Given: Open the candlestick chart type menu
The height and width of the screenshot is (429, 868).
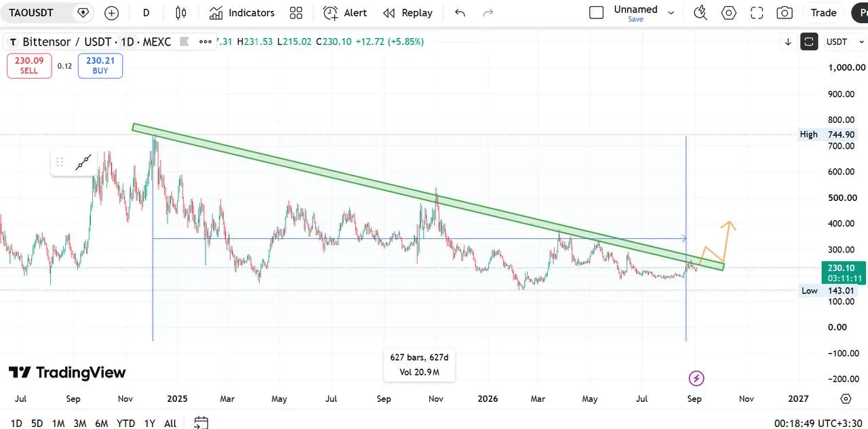Looking at the screenshot, I should [x=180, y=13].
